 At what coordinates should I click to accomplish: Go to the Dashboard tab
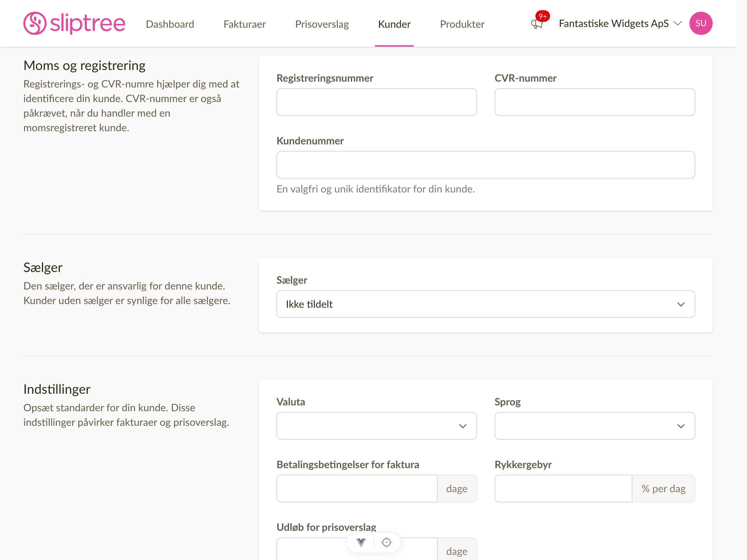(x=170, y=24)
